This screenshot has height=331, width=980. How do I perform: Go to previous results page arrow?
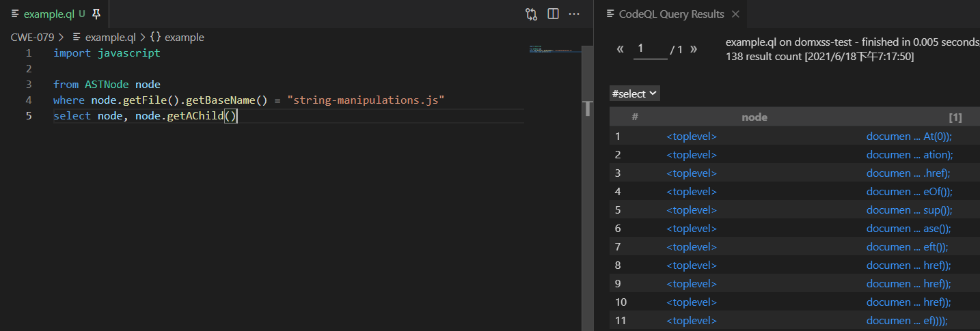(x=621, y=49)
